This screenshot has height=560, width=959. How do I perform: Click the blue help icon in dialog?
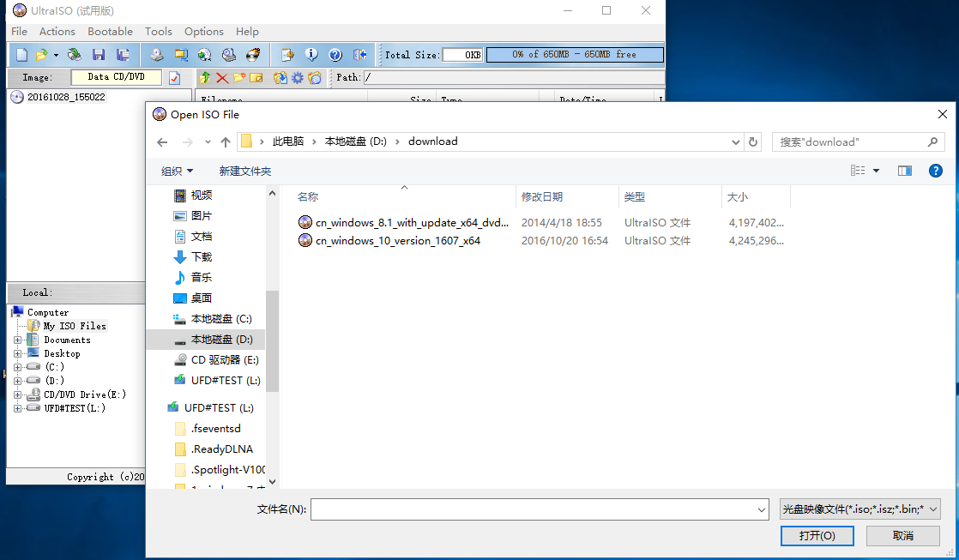(935, 171)
